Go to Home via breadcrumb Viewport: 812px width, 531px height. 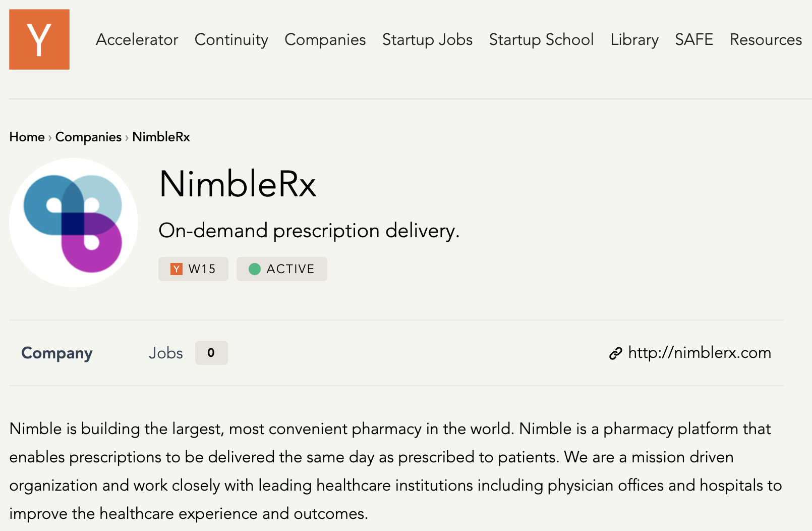pyautogui.click(x=27, y=137)
